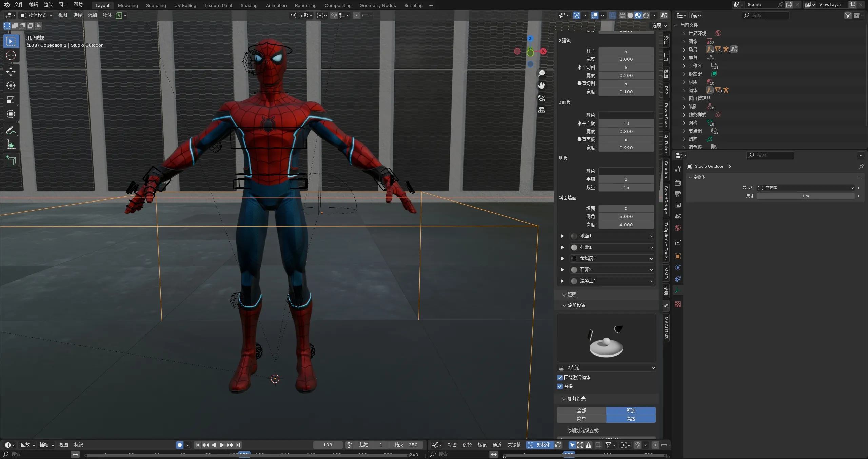Toggle auto keying record button in timeline
Viewport: 868px width, 459px height.
coord(180,445)
